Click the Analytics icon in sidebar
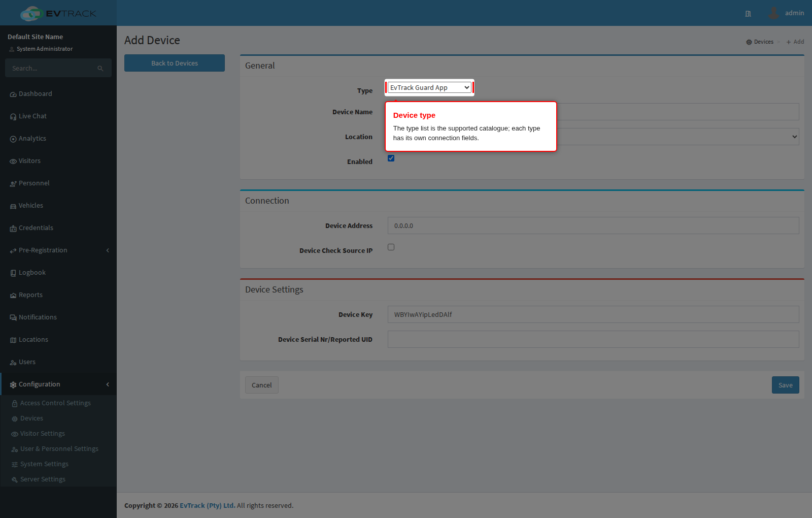Image resolution: width=812 pixels, height=518 pixels. (13, 139)
